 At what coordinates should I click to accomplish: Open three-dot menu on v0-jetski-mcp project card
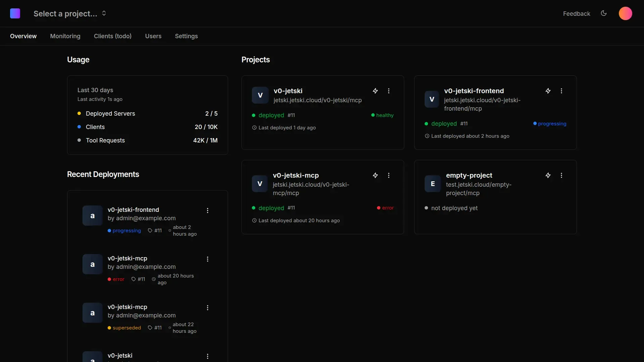click(x=389, y=175)
